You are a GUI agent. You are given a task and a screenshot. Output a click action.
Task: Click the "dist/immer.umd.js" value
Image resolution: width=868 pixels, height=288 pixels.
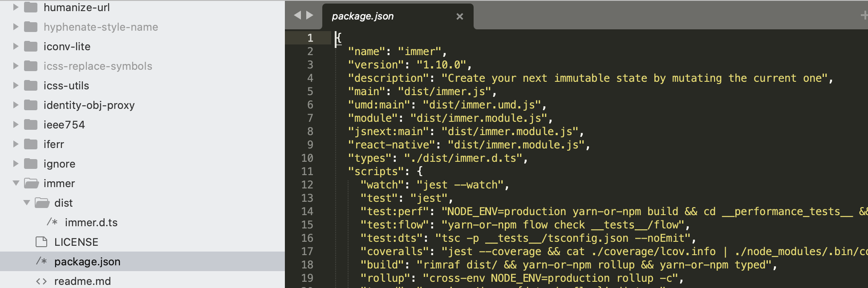(482, 104)
